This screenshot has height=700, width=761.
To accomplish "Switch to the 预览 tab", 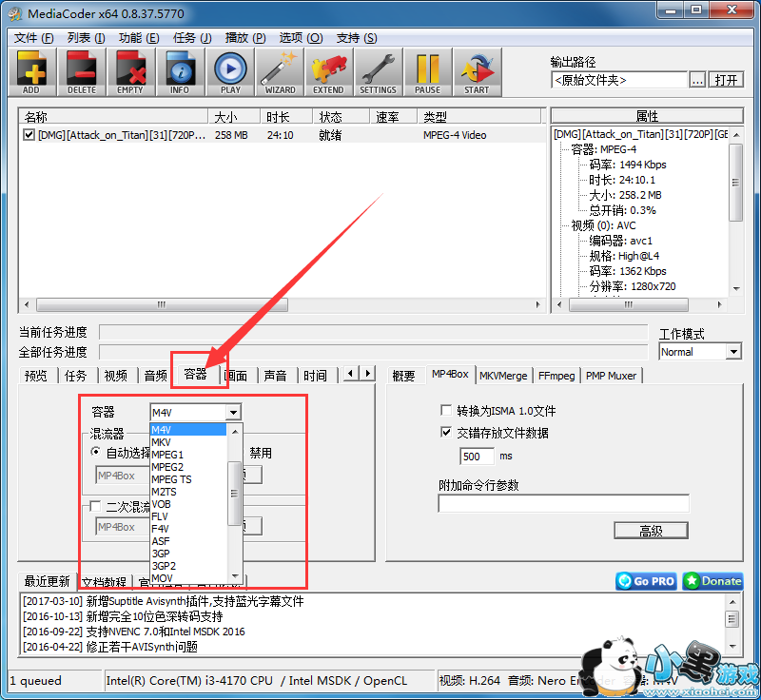I will tap(36, 376).
